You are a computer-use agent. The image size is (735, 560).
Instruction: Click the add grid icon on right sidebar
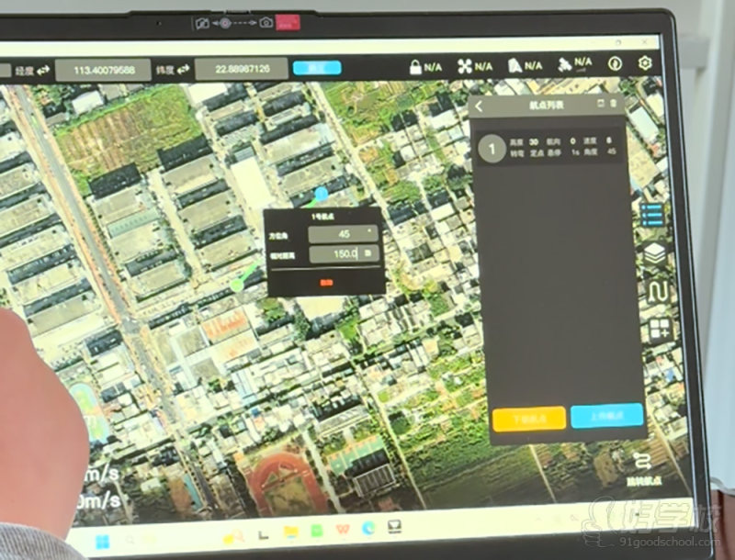pos(660,330)
